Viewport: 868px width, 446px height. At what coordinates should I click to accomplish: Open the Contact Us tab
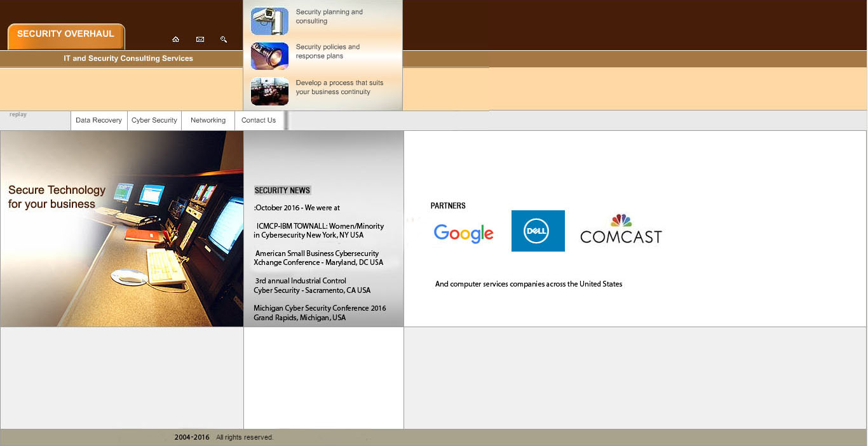(x=259, y=120)
